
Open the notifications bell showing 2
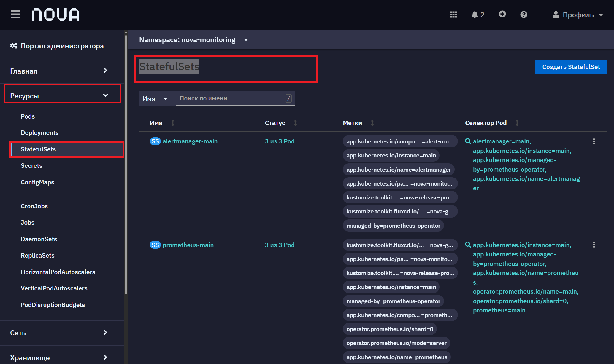478,15
